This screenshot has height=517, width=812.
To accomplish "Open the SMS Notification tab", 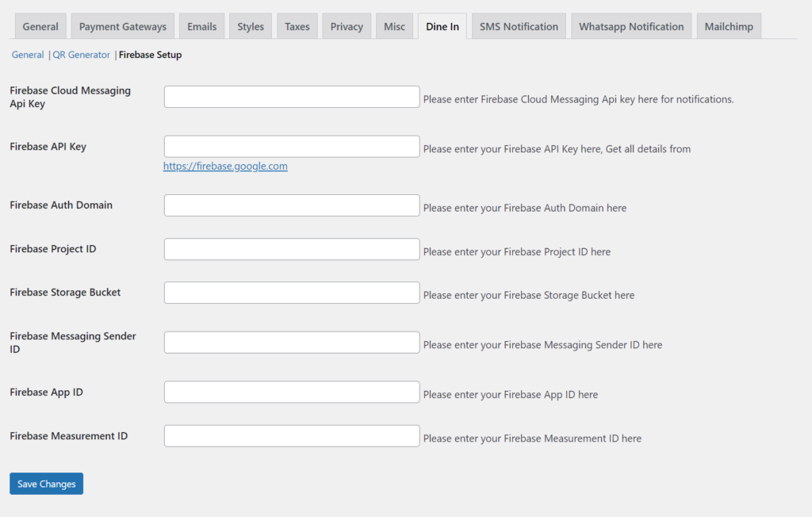I will (519, 26).
